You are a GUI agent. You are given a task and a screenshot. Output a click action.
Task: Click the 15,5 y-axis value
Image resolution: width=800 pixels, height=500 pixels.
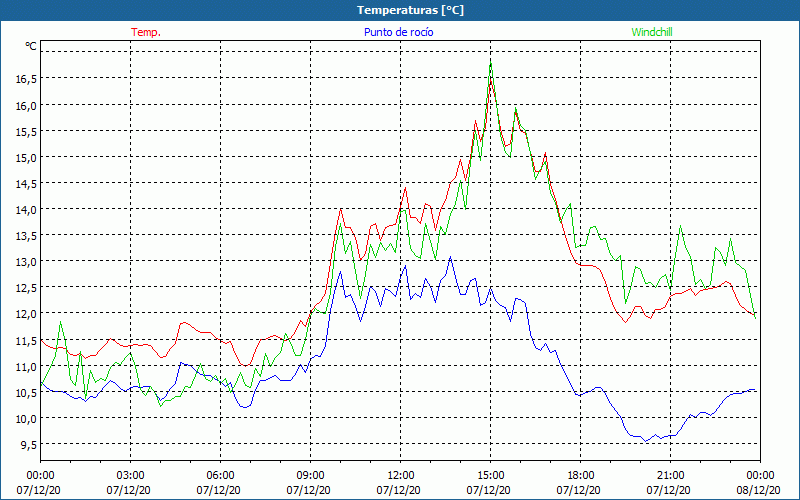(26, 131)
